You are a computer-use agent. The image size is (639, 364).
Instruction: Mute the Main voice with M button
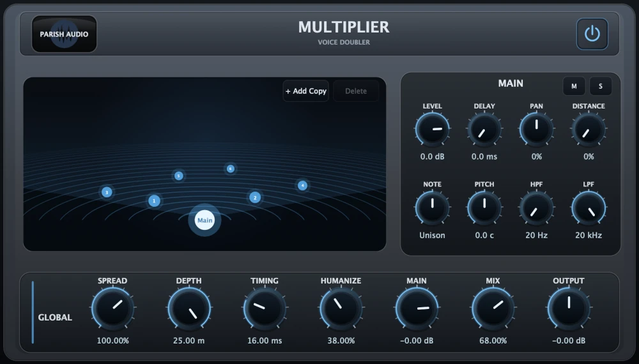pos(574,86)
